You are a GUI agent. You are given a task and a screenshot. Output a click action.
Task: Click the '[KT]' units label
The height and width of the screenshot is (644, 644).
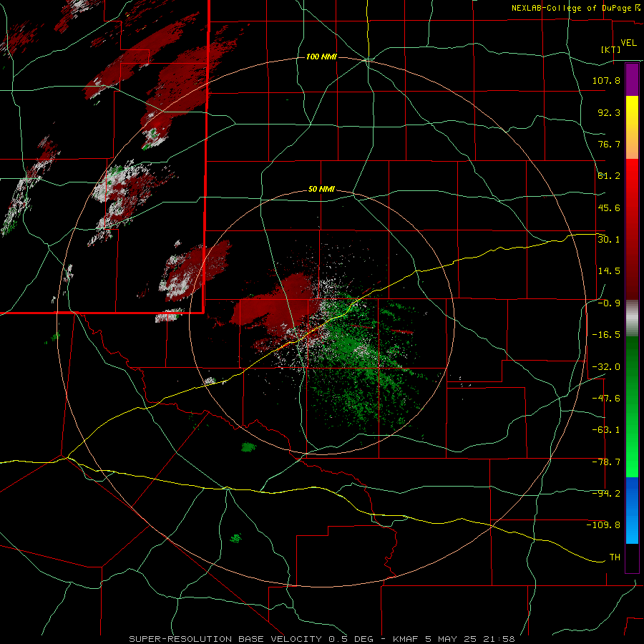click(611, 49)
